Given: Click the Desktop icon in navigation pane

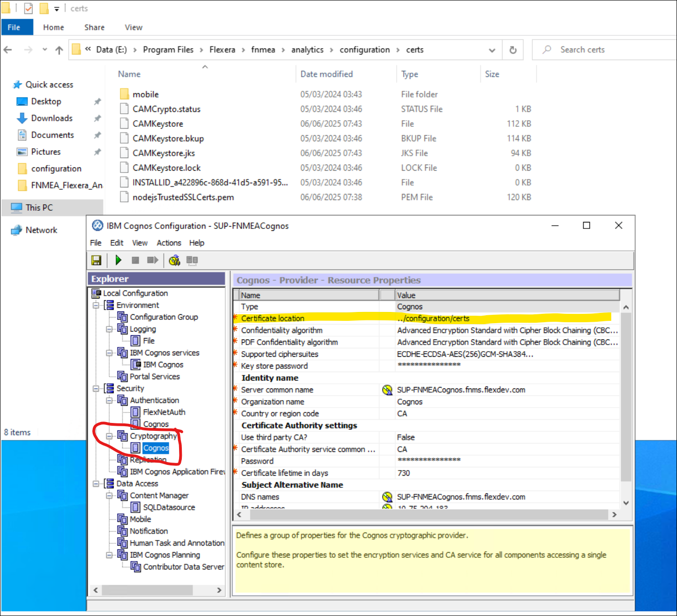Looking at the screenshot, I should coord(22,101).
